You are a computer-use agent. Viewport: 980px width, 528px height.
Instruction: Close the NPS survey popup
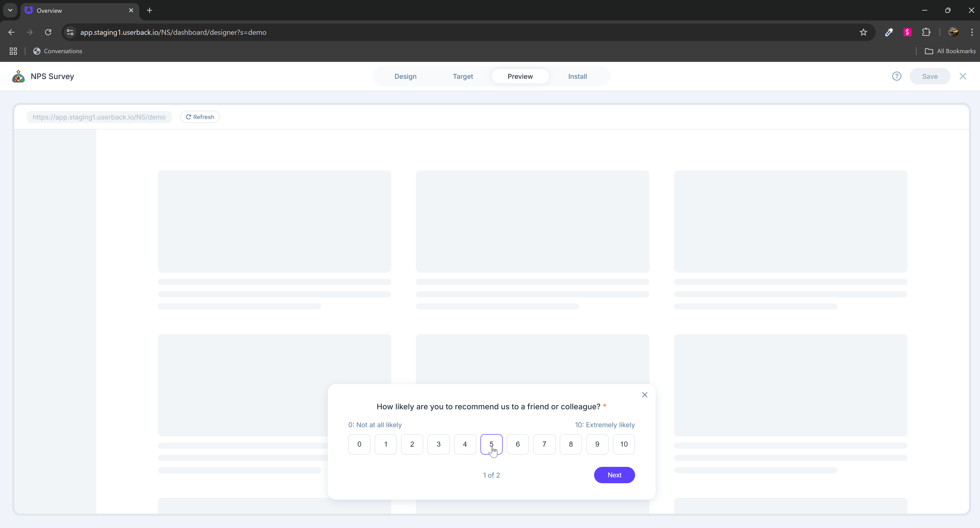645,394
